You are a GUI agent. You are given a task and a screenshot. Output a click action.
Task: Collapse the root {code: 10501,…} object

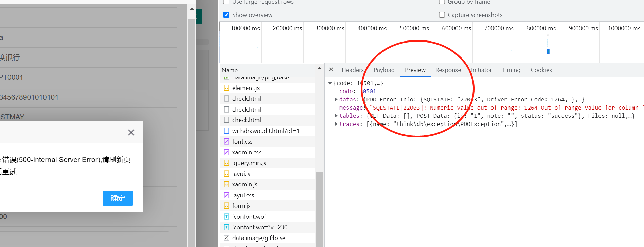(x=330, y=83)
